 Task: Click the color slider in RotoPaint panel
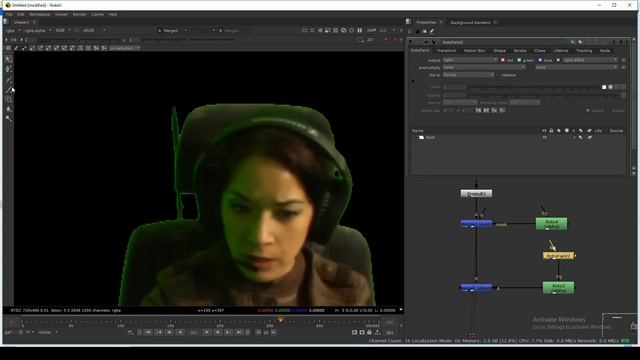[534, 87]
